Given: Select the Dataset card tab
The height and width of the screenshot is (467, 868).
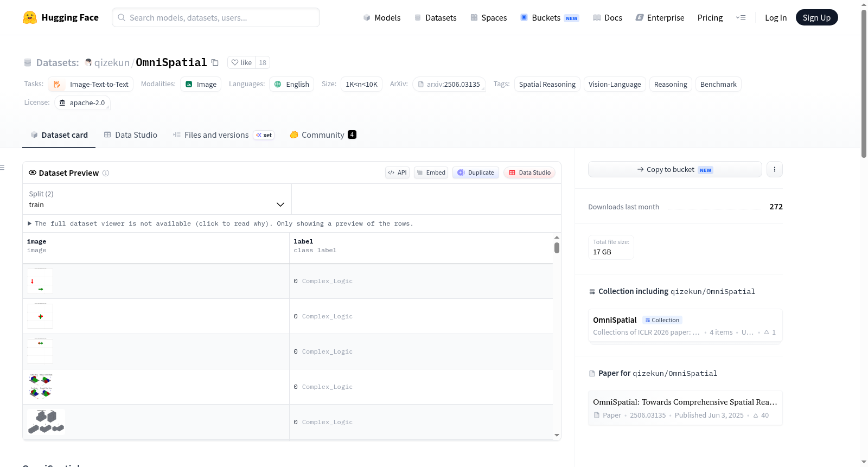Looking at the screenshot, I should (59, 135).
